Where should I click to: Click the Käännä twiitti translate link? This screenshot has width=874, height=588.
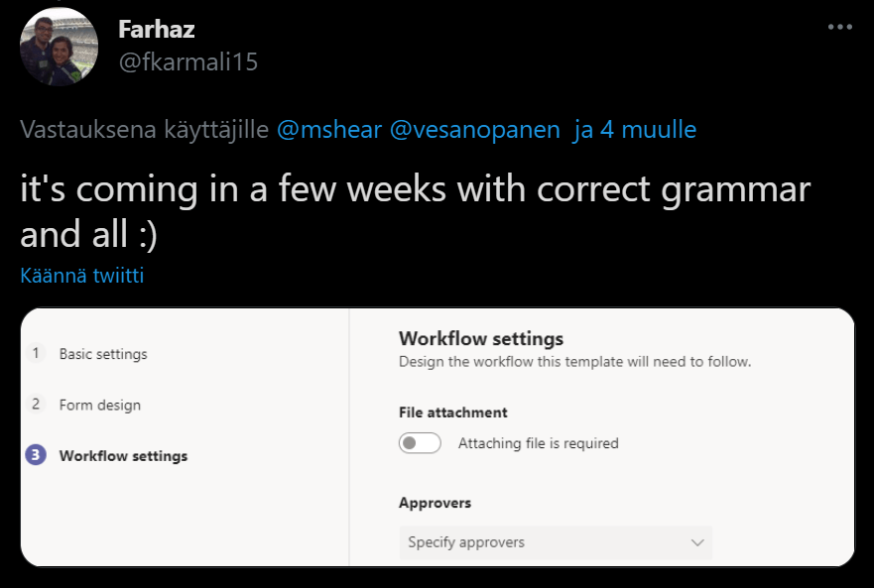click(82, 276)
